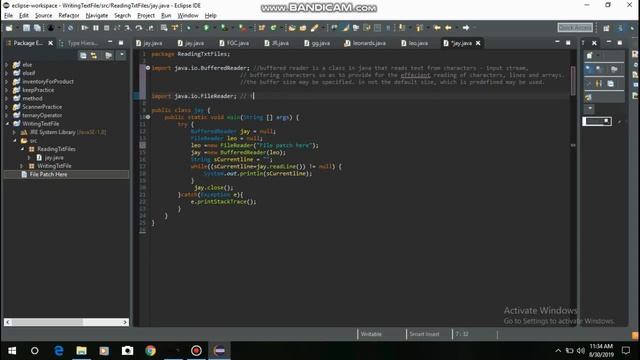Open Google Chrome from the taskbar
The image size is (640, 360).
tap(150, 351)
